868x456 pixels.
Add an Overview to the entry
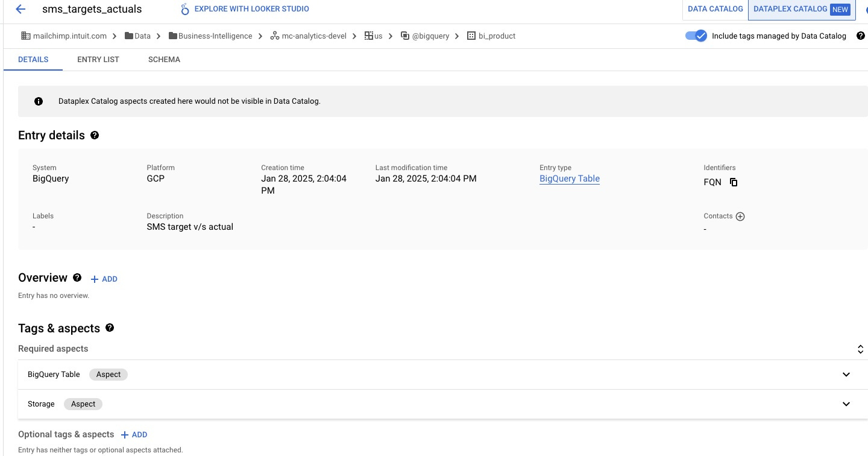pos(104,279)
